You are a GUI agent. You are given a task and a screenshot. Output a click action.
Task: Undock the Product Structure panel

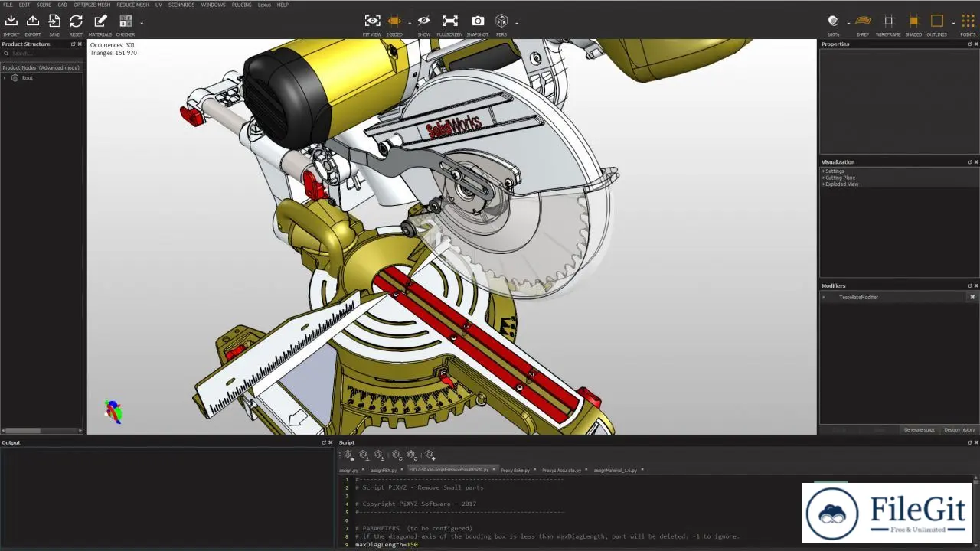(x=73, y=44)
